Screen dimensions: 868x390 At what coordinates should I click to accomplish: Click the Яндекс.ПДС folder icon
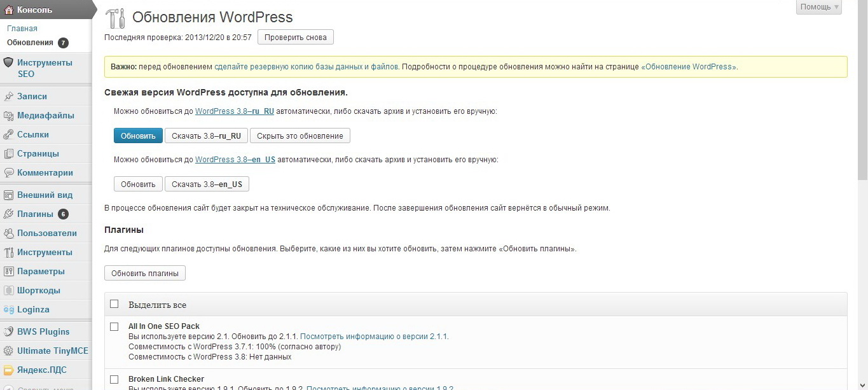click(x=8, y=370)
